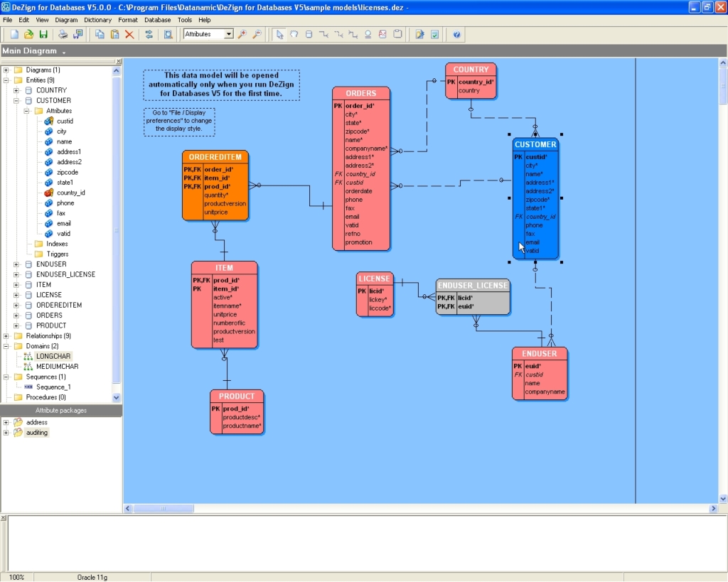The width and height of the screenshot is (728, 582).
Task: Select the many-to-many relationship tool
Action: [x=353, y=34]
